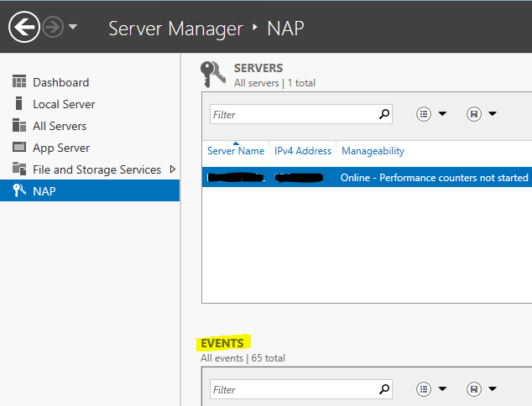Click the NAP key icon in sidebar
The height and width of the screenshot is (406, 532).
[x=18, y=191]
